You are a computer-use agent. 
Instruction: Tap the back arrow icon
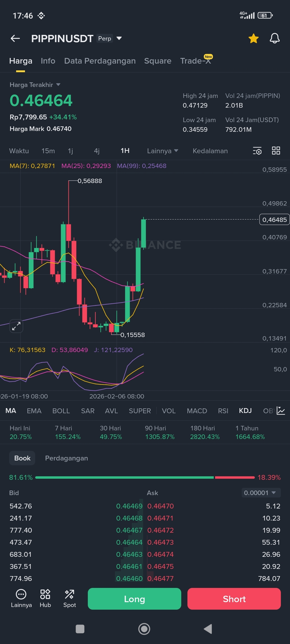tap(15, 39)
